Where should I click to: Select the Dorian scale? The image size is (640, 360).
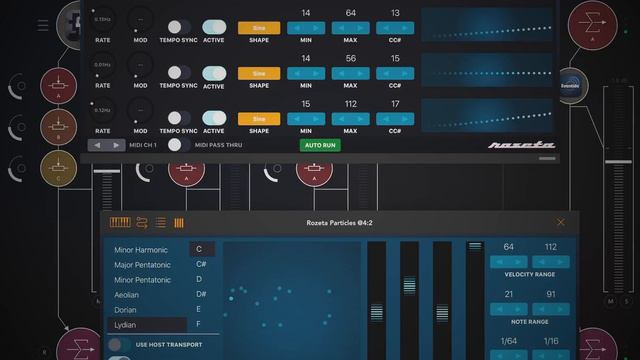coord(125,310)
